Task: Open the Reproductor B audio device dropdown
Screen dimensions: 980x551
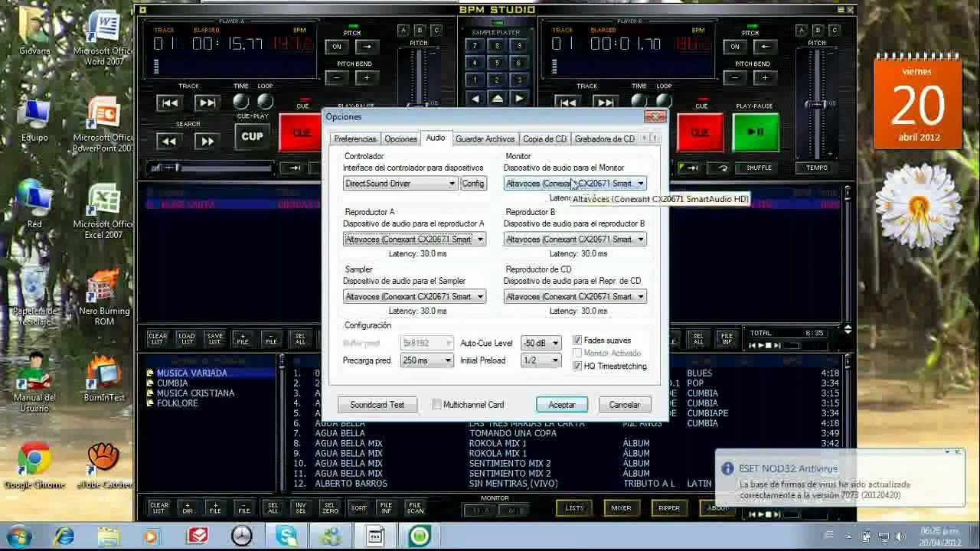Action: click(575, 240)
